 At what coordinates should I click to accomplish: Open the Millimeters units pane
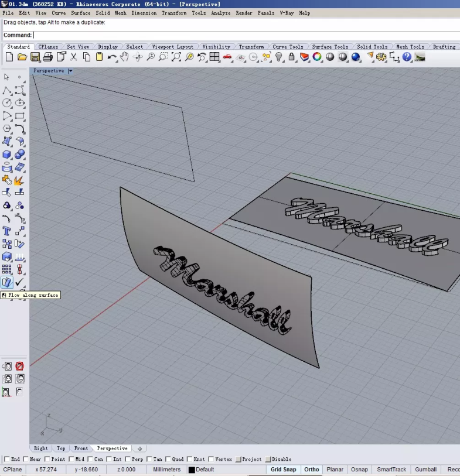pyautogui.click(x=167, y=470)
